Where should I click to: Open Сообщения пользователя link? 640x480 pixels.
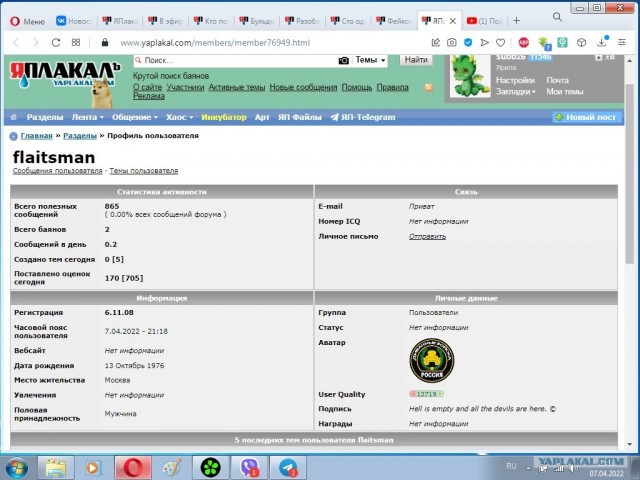click(x=58, y=171)
